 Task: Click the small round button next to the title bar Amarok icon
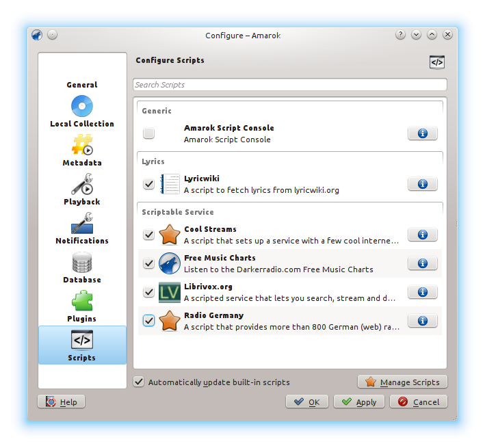coord(52,35)
